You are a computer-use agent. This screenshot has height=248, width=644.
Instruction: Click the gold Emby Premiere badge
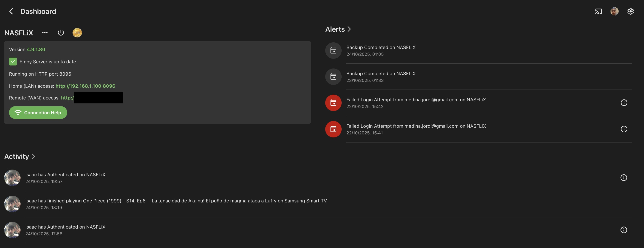[77, 33]
